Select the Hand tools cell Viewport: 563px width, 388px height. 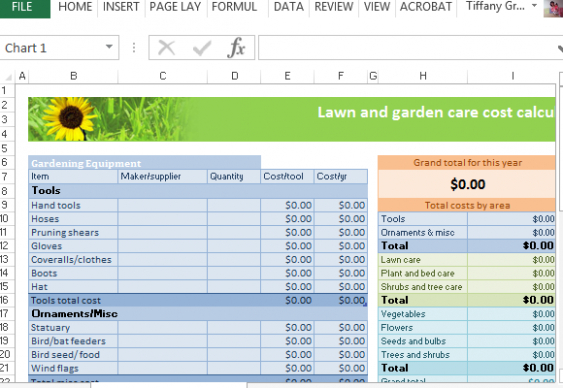point(73,205)
